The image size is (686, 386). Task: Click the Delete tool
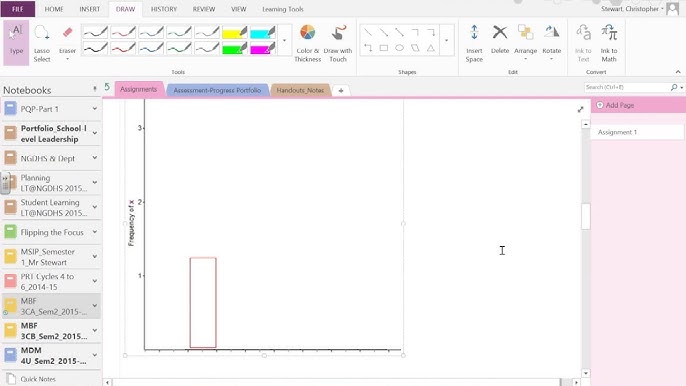tap(500, 39)
